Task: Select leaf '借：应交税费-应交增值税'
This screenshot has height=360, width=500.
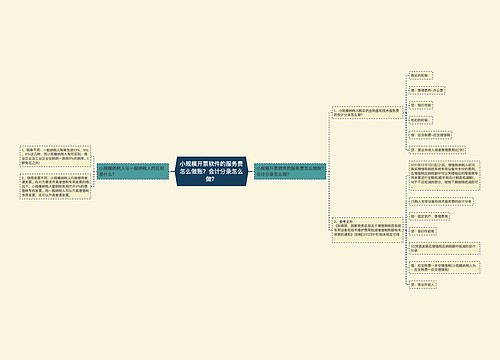Action: click(430, 135)
